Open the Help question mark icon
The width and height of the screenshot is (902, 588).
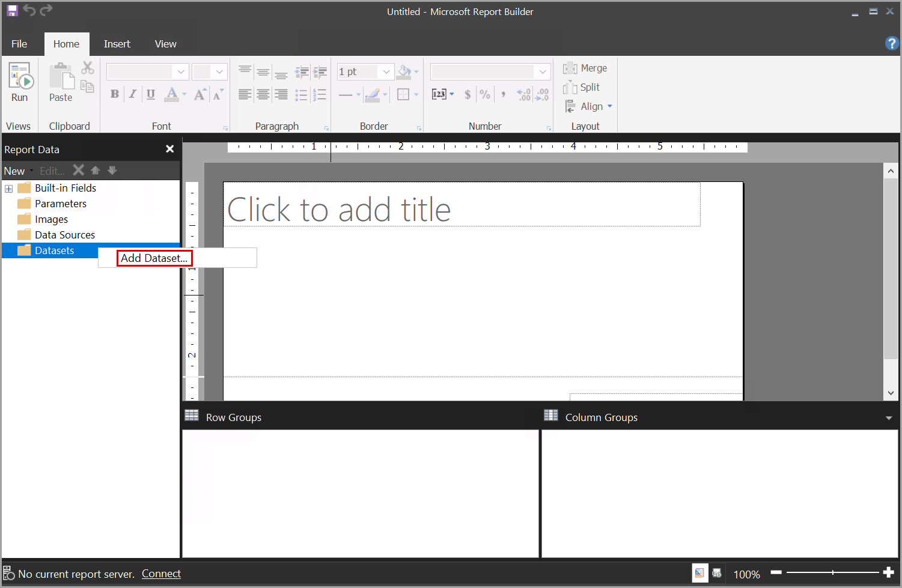892,43
